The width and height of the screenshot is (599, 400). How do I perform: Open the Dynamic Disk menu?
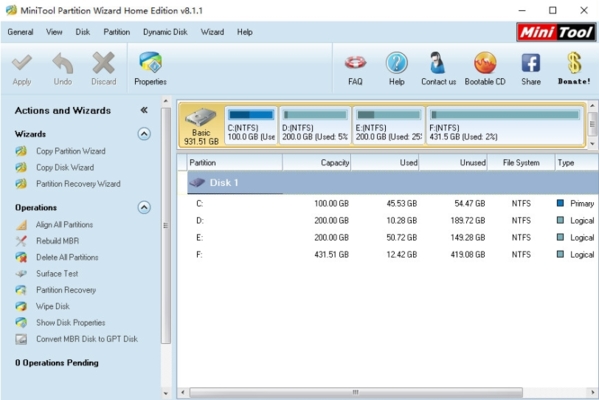coord(165,32)
